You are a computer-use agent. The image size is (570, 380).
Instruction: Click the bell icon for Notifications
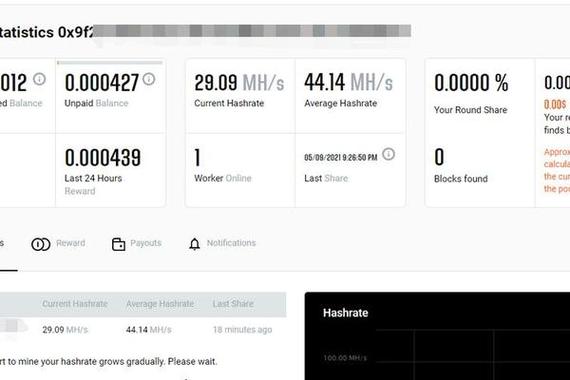click(x=194, y=244)
